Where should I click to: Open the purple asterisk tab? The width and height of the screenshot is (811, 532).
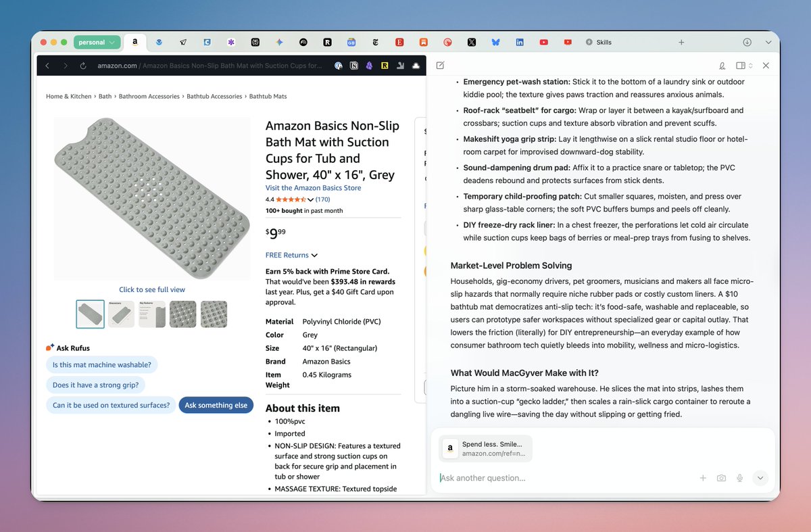pos(231,42)
